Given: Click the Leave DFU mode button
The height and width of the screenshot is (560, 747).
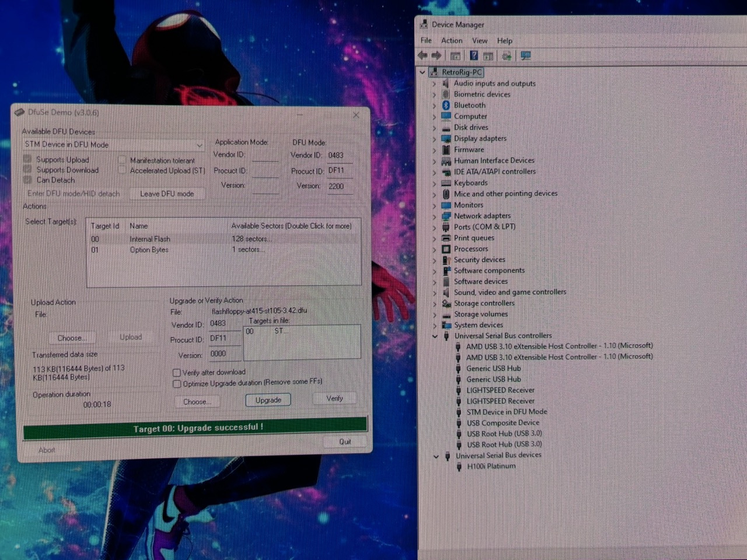Looking at the screenshot, I should click(x=167, y=194).
